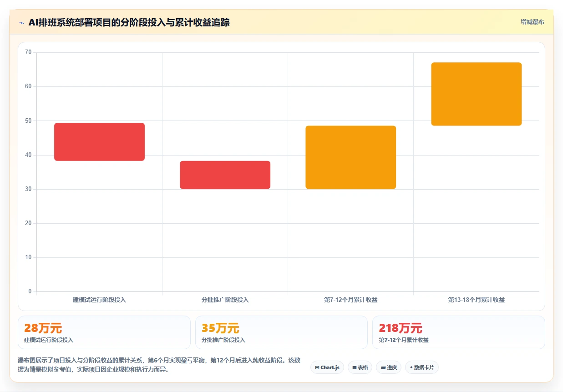
Task: Click the 第7-12个月累计收益 caption under 218万元
Action: 403,340
